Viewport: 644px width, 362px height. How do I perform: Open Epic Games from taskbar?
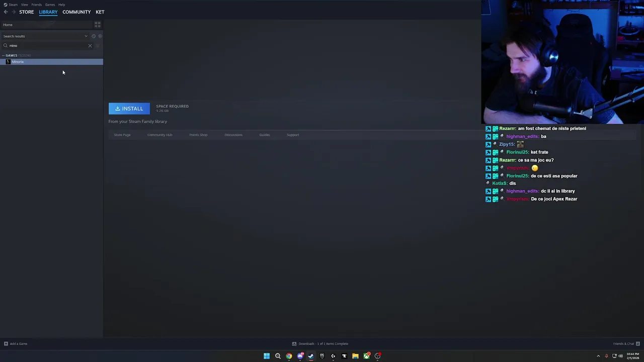click(322, 356)
